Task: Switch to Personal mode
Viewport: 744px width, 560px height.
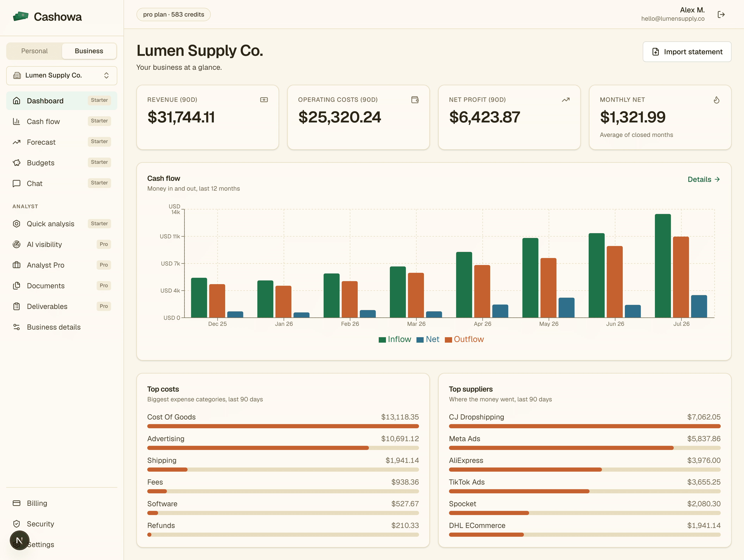Action: [34, 51]
